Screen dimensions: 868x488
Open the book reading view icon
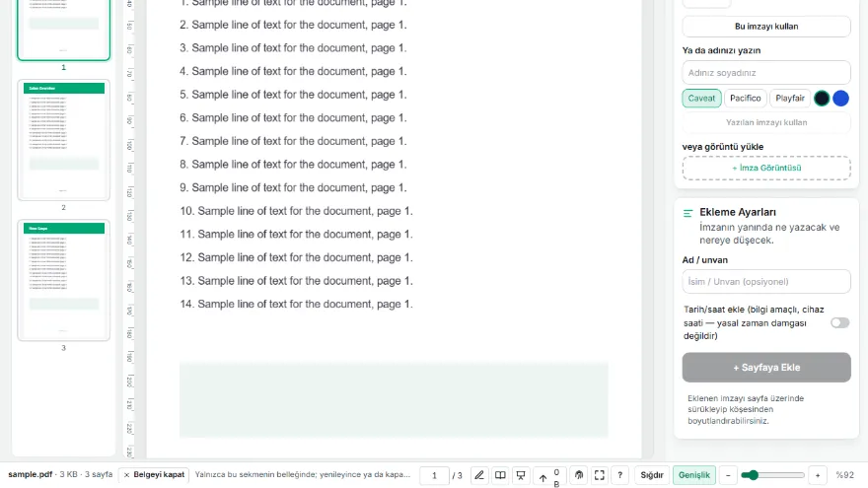pyautogui.click(x=500, y=475)
